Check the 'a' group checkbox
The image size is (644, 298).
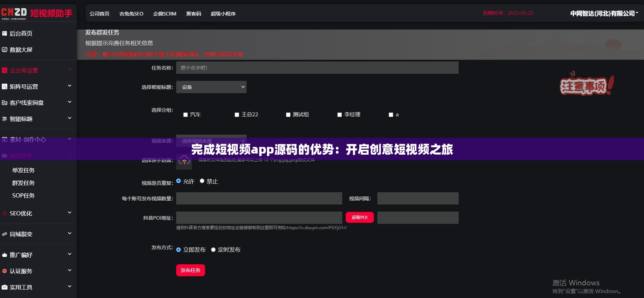pos(391,115)
